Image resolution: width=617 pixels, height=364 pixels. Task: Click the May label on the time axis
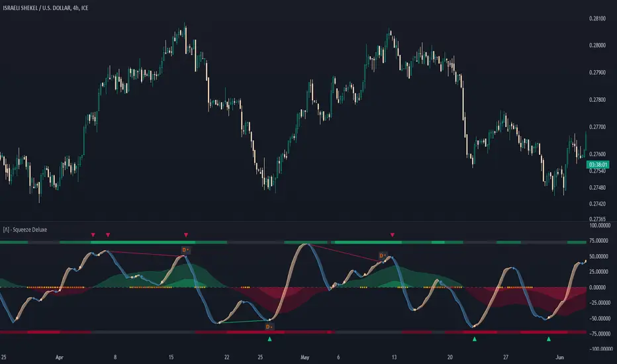[305, 357]
